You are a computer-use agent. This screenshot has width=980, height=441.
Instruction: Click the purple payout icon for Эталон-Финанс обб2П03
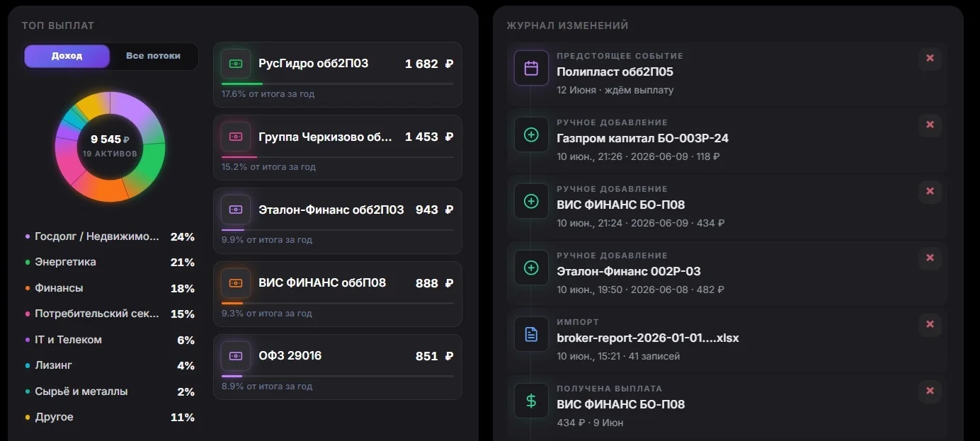click(x=236, y=210)
